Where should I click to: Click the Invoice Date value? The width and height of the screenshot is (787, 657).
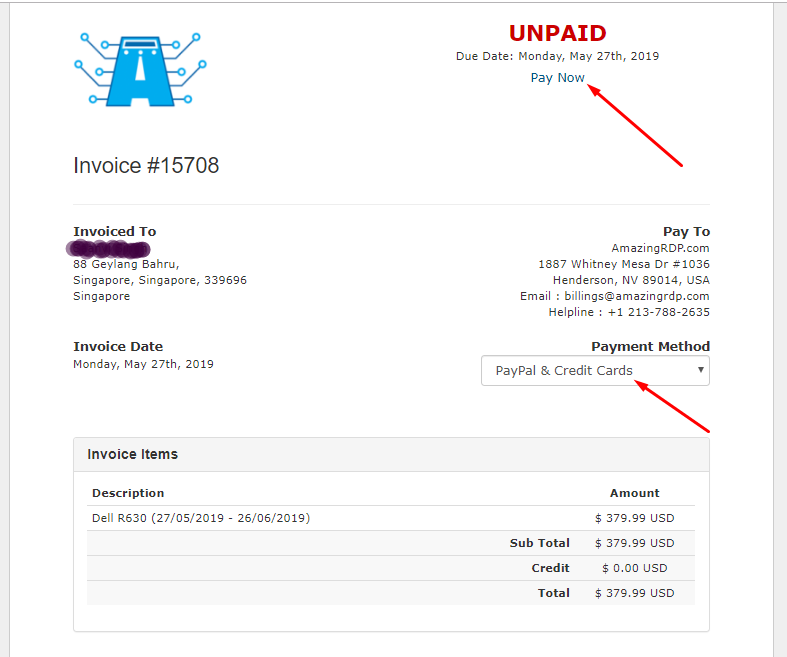(x=143, y=364)
